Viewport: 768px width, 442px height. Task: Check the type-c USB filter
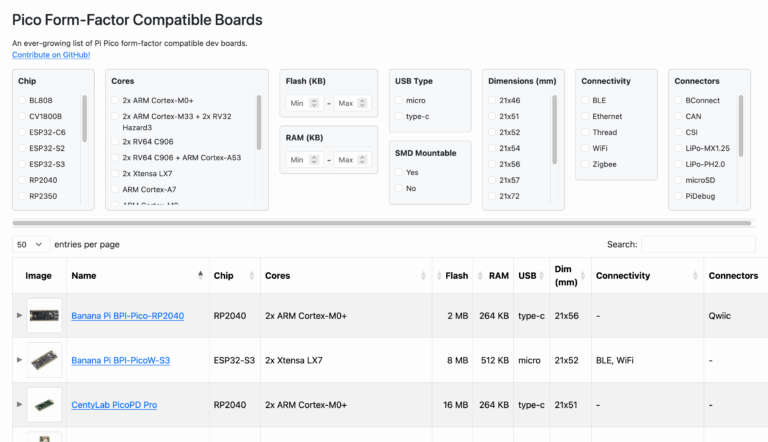(x=399, y=116)
